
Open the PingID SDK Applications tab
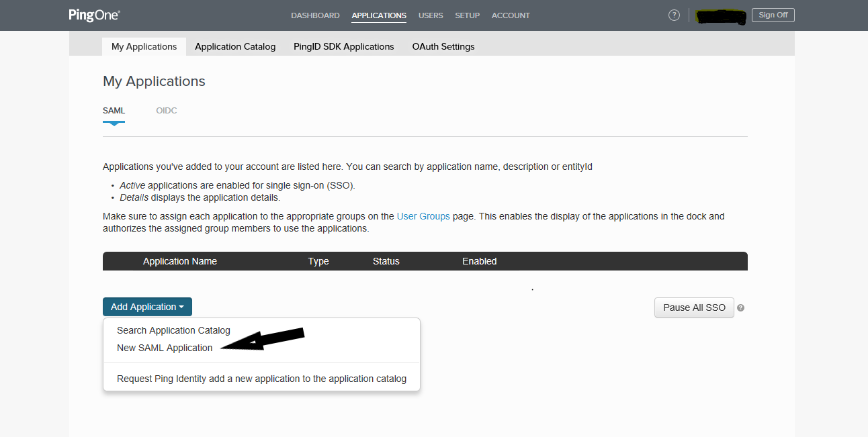(x=344, y=46)
